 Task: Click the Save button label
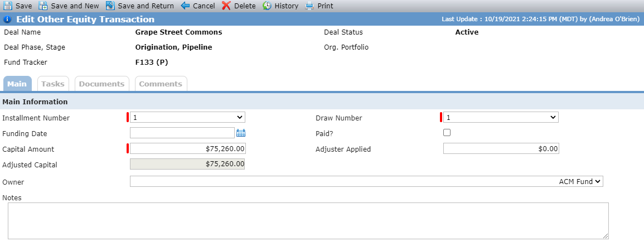pos(24,6)
